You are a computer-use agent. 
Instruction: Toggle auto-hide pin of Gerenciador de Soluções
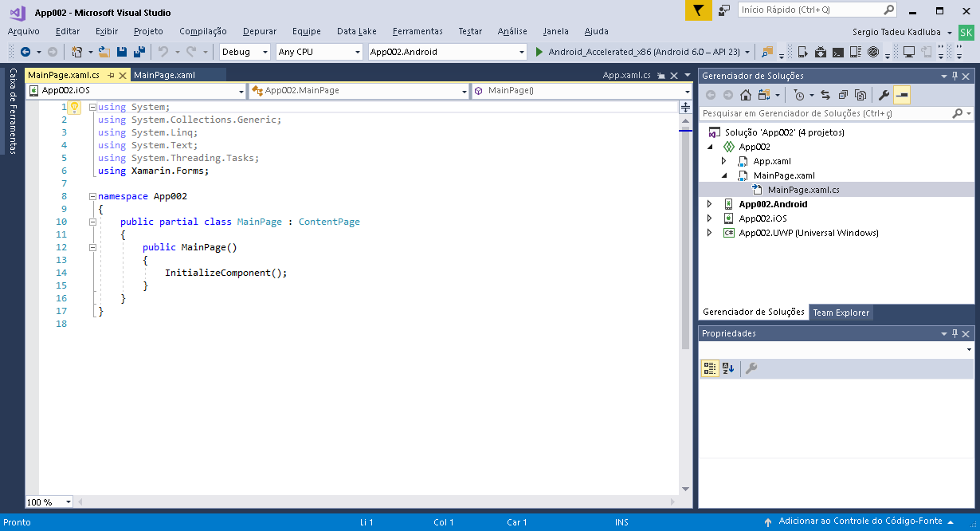pyautogui.click(x=955, y=76)
